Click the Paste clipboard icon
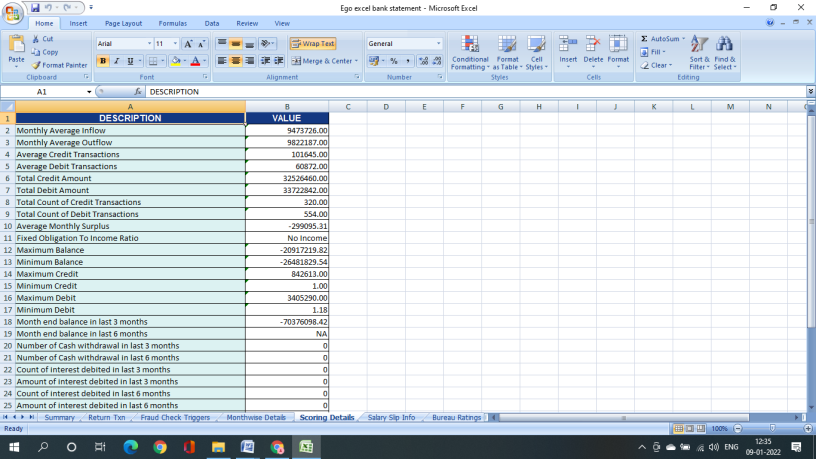Image resolution: width=816 pixels, height=459 pixels. pos(16,45)
